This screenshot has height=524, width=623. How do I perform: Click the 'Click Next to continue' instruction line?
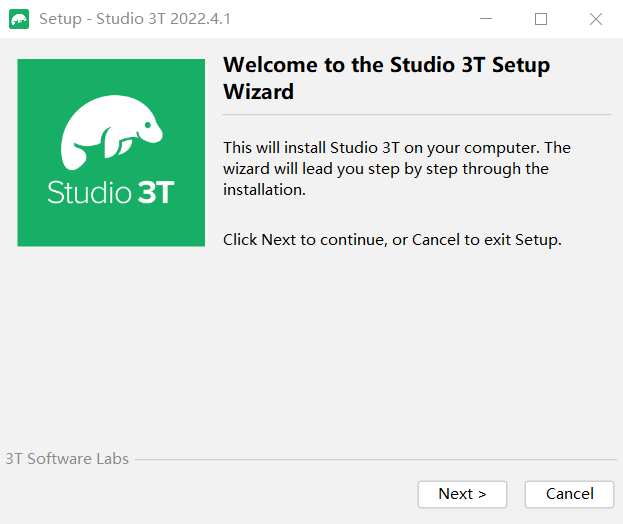click(392, 240)
